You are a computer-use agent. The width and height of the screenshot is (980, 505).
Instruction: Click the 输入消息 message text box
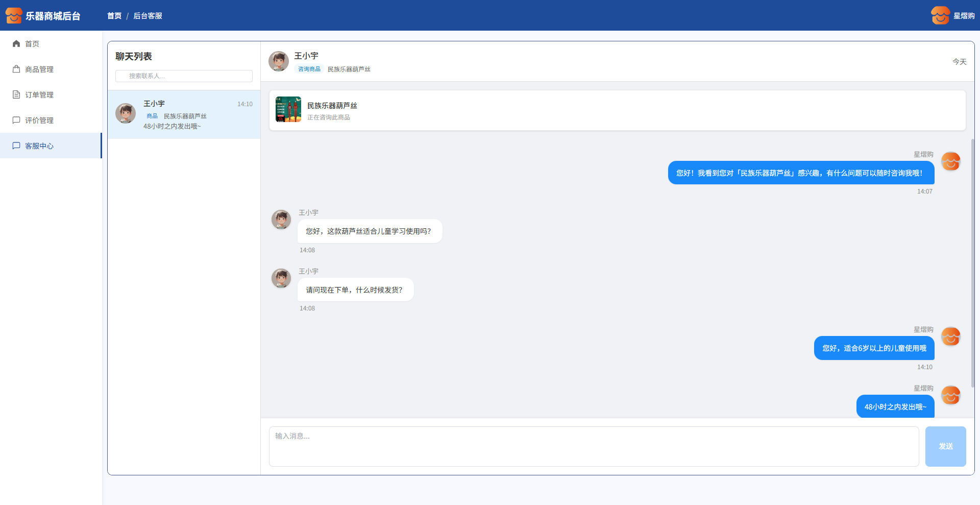[x=594, y=446]
